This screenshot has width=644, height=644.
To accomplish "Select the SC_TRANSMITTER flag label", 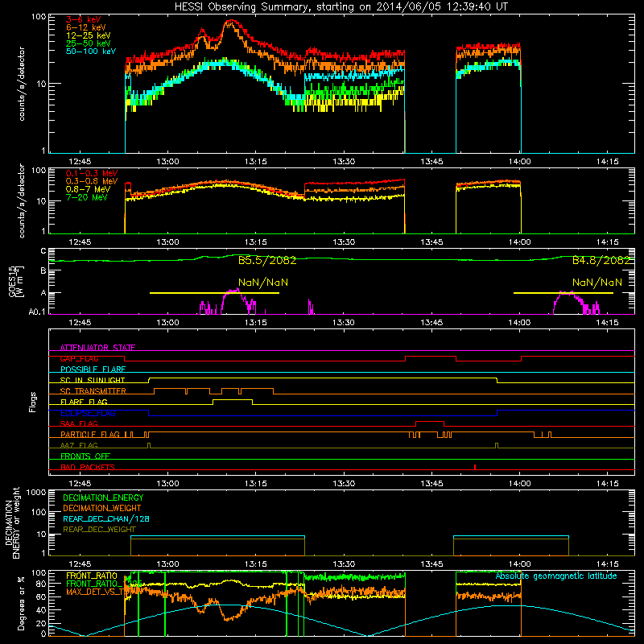I will 93,391.
